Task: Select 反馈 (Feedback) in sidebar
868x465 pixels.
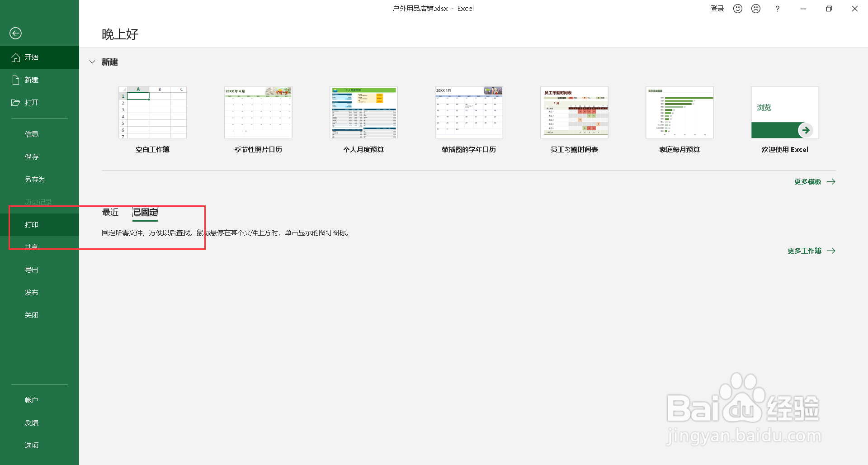Action: tap(31, 422)
